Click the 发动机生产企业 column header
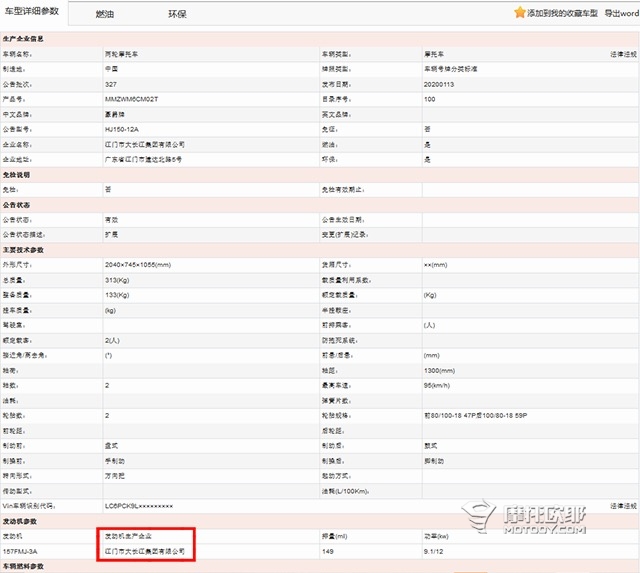 pyautogui.click(x=128, y=536)
